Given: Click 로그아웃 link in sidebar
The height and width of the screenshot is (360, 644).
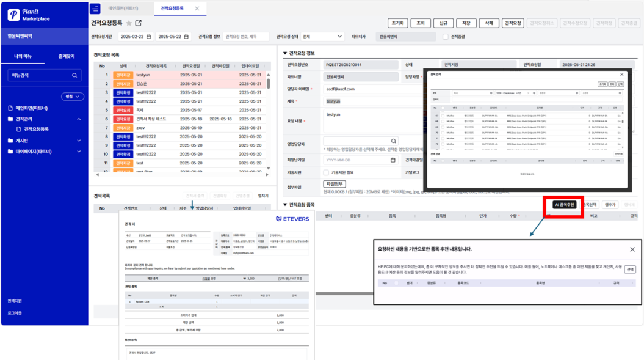Looking at the screenshot, I should pos(15,313).
